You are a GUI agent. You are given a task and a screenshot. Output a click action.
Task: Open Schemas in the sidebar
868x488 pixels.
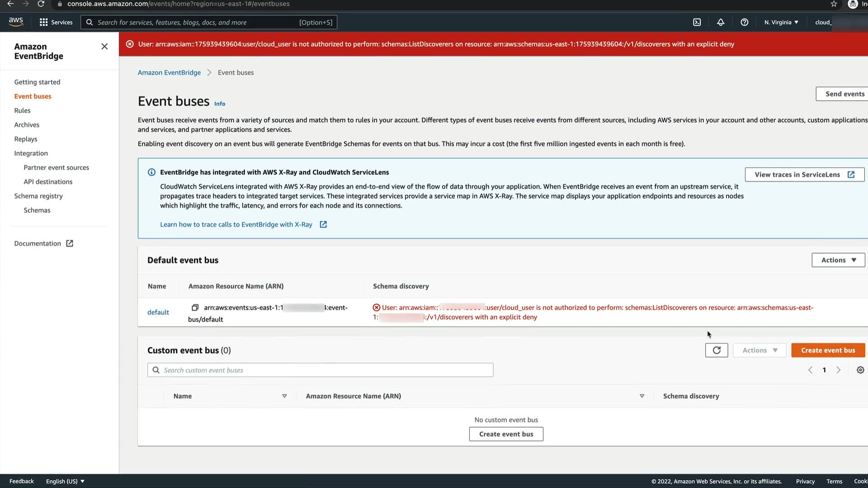pyautogui.click(x=37, y=210)
